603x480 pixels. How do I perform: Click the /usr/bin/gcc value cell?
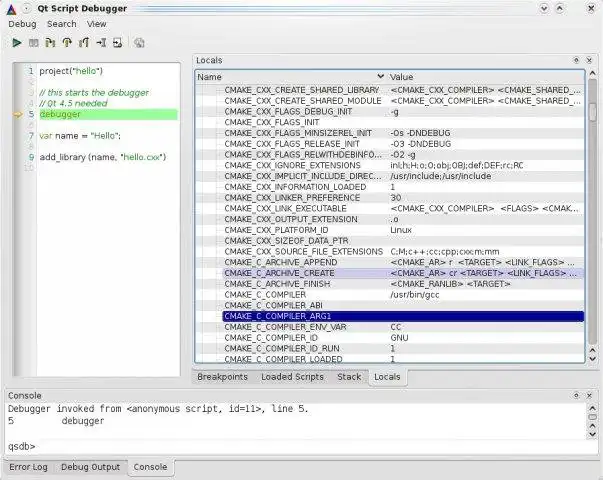point(415,295)
